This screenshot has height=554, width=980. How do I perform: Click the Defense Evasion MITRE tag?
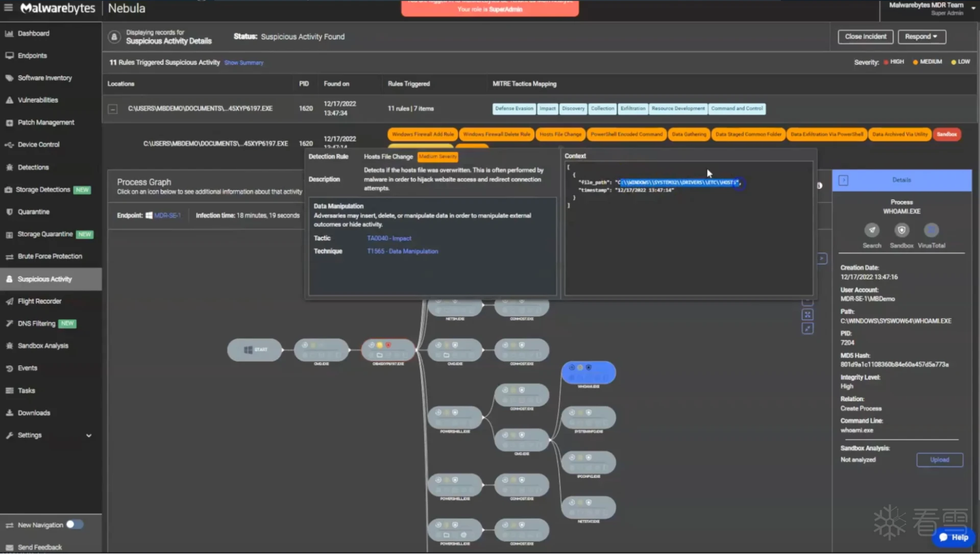pyautogui.click(x=514, y=109)
